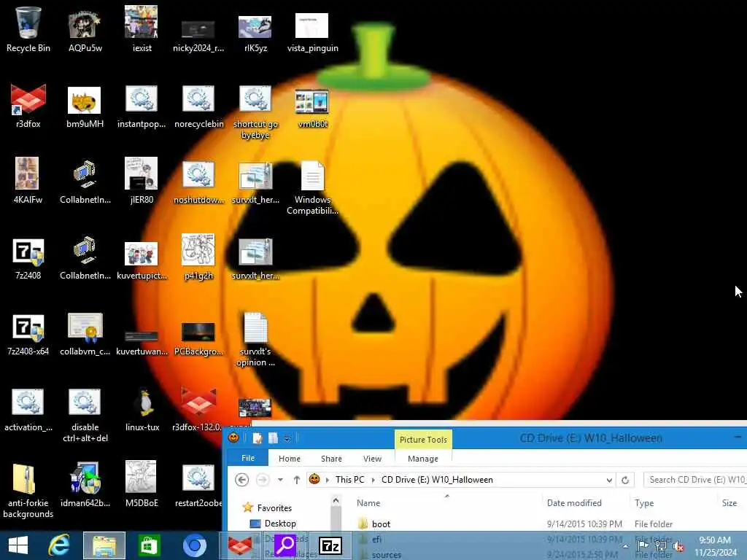Go back in File Explorer
This screenshot has width=747, height=560.
[x=242, y=480]
